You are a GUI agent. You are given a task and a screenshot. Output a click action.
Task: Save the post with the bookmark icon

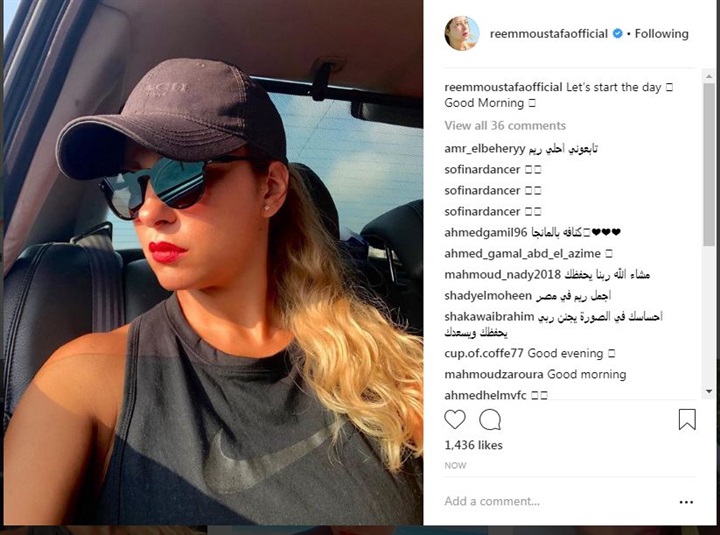pyautogui.click(x=687, y=419)
